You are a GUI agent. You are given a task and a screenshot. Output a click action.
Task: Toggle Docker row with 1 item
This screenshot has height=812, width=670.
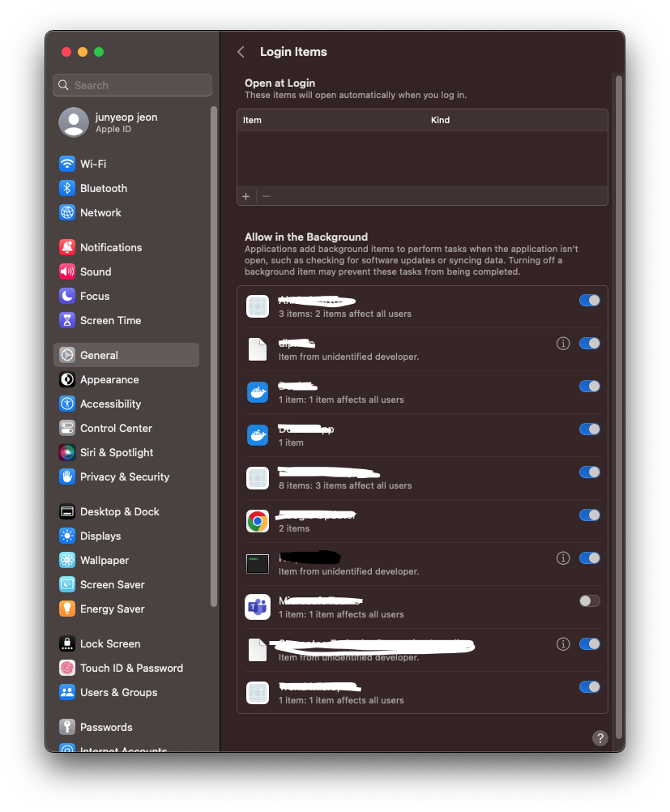[x=590, y=430]
